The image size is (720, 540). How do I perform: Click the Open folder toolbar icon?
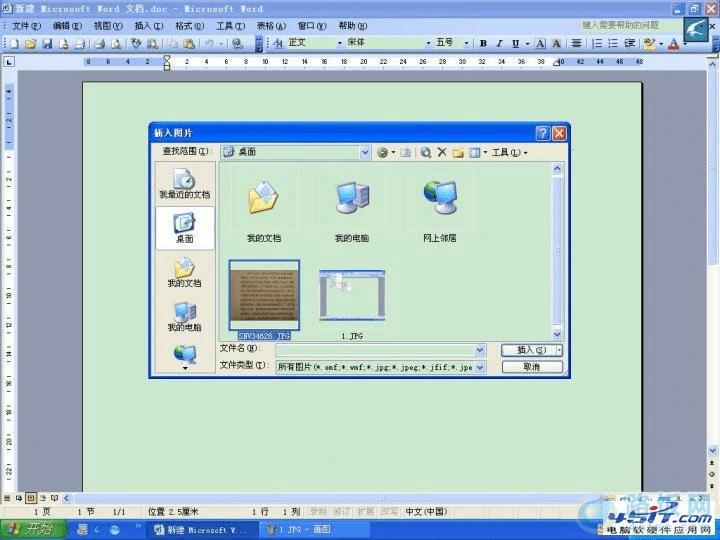31,44
